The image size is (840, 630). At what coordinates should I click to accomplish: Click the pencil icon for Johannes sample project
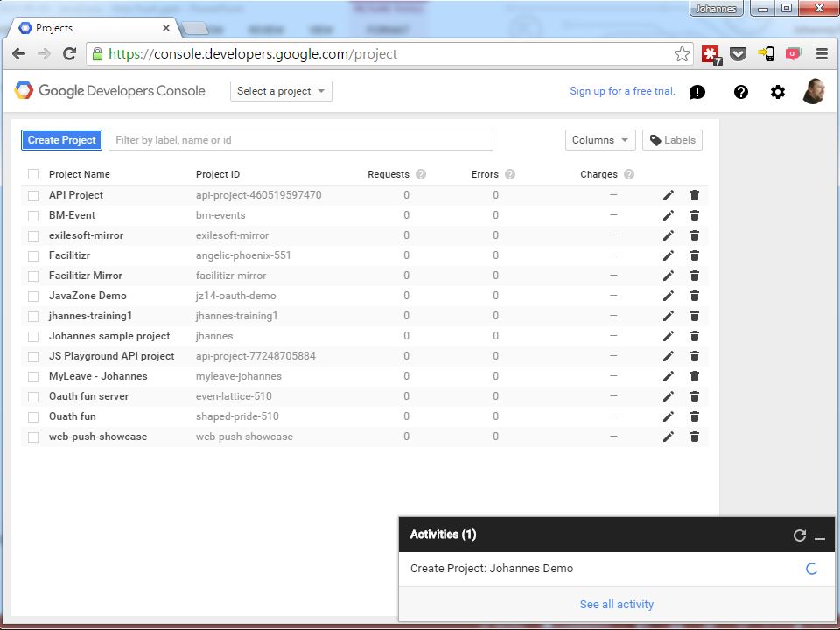pyautogui.click(x=668, y=336)
